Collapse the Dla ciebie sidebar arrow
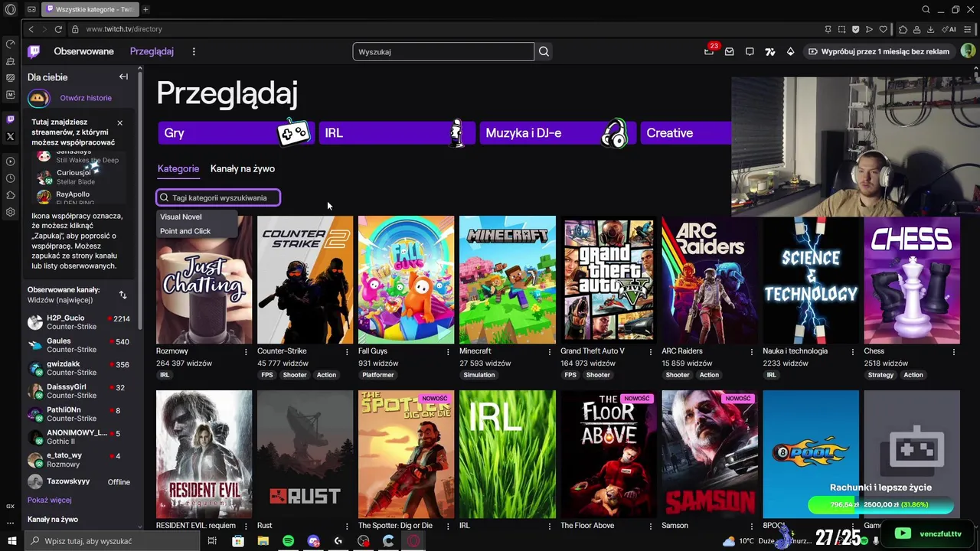Viewport: 980px width, 551px height. pos(123,77)
